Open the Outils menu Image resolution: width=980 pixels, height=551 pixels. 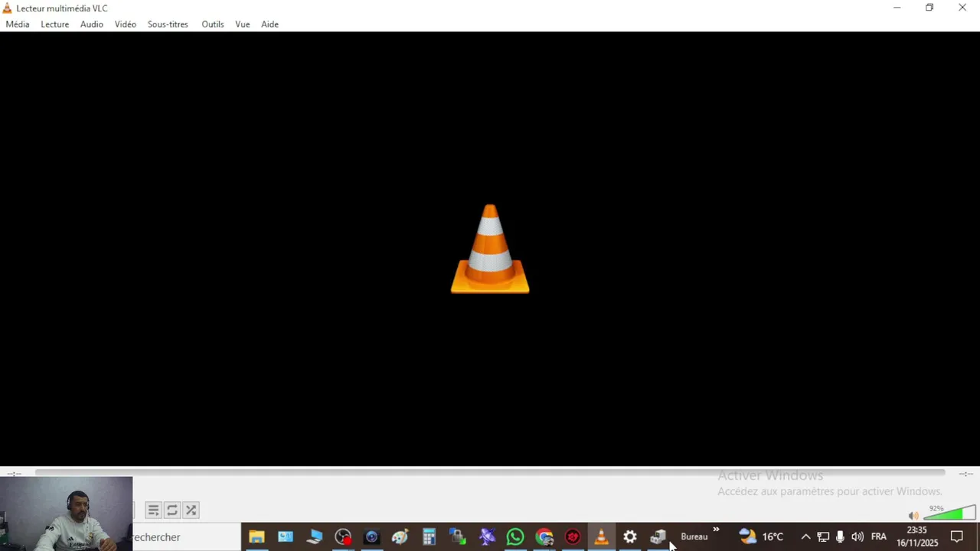click(x=213, y=24)
